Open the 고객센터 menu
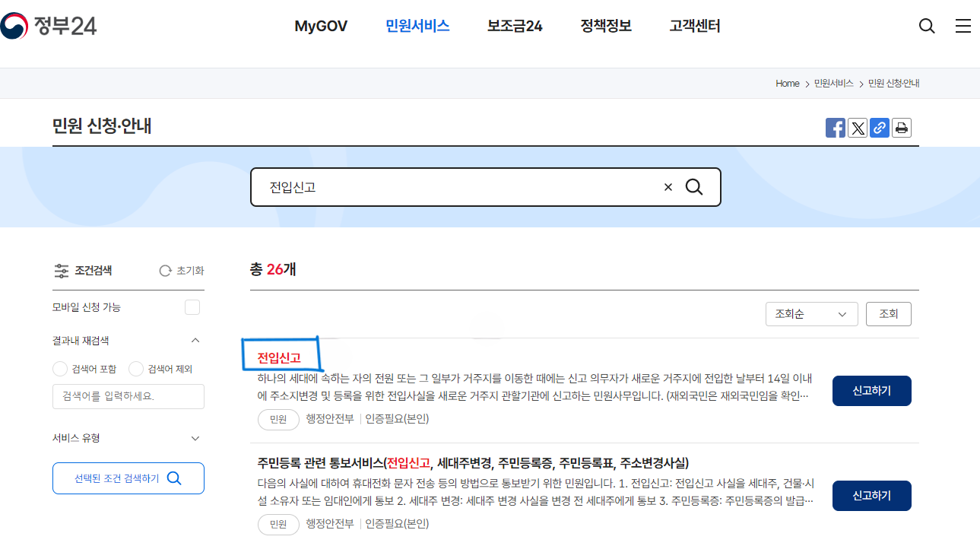 (x=695, y=26)
